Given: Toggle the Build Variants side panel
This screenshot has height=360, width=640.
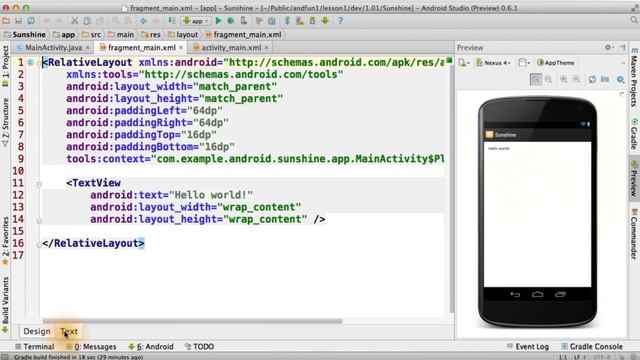Looking at the screenshot, I should 5,304.
